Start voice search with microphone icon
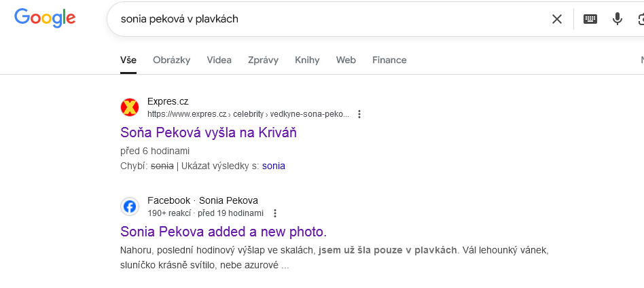The height and width of the screenshot is (288, 644). tap(617, 19)
